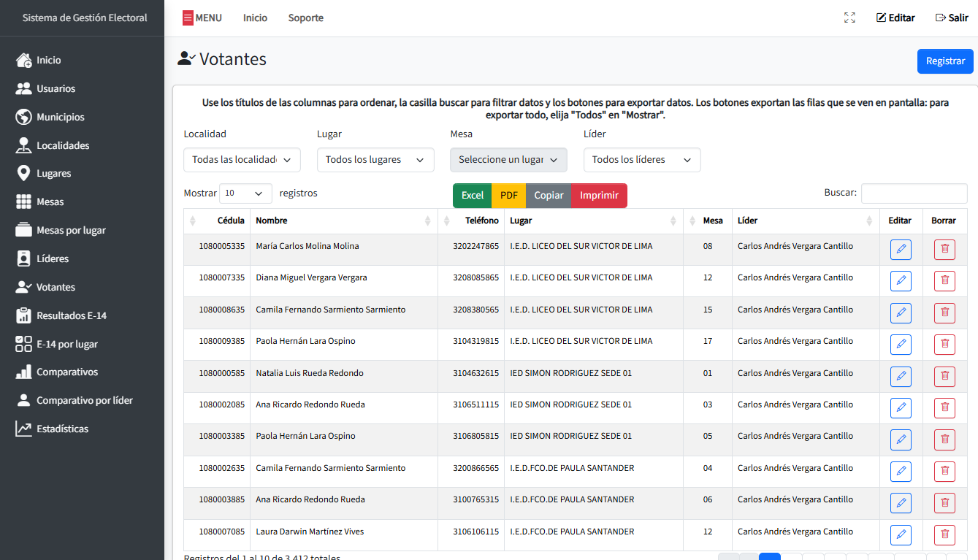Viewport: 978px width, 560px height.
Task: Open Localidades in the sidebar
Action: [53, 145]
